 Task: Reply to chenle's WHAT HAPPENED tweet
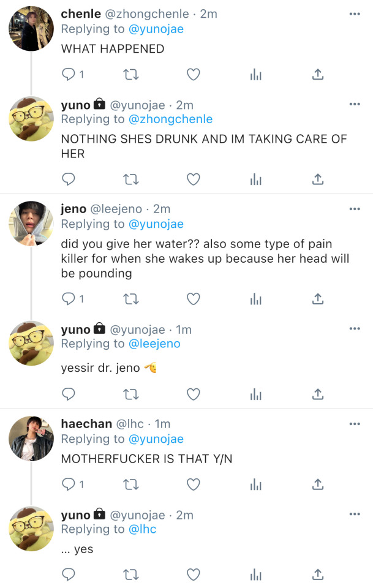click(x=69, y=75)
